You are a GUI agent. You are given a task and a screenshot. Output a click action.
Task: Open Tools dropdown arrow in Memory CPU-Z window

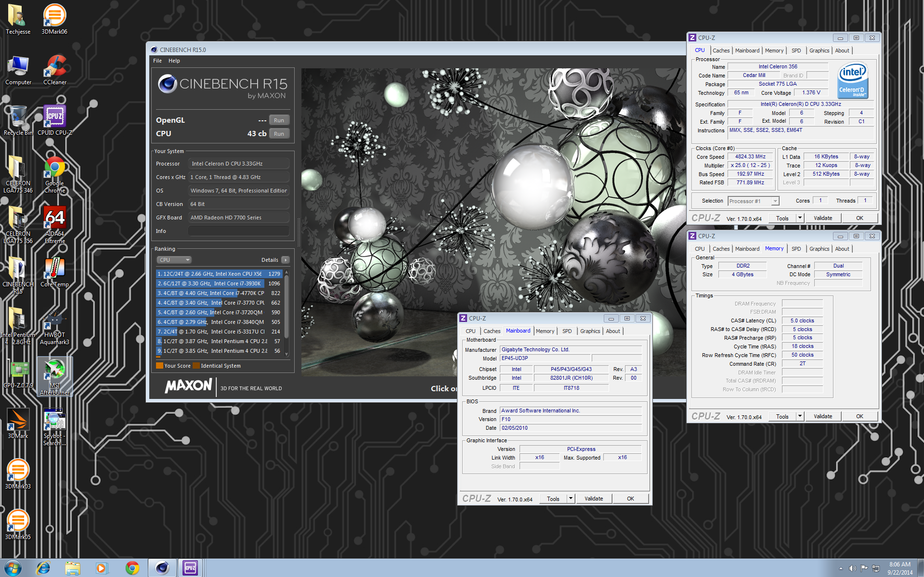click(800, 417)
